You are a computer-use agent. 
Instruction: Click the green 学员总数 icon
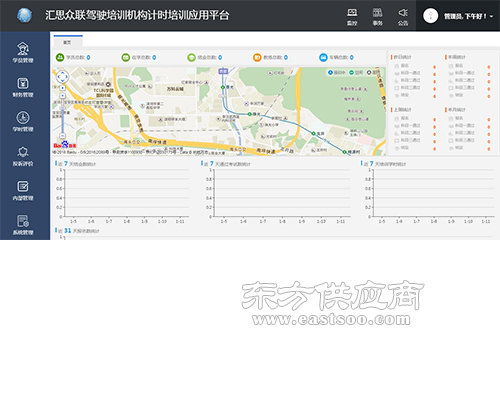tap(60, 57)
